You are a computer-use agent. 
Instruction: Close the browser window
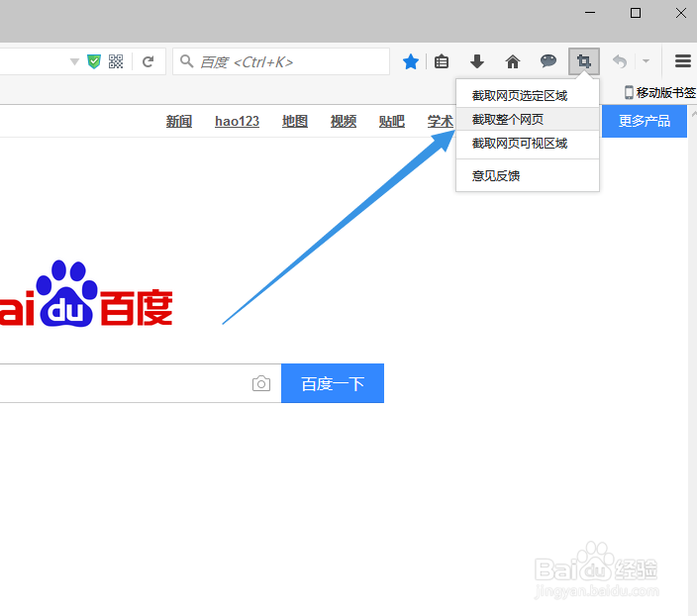[x=680, y=13]
